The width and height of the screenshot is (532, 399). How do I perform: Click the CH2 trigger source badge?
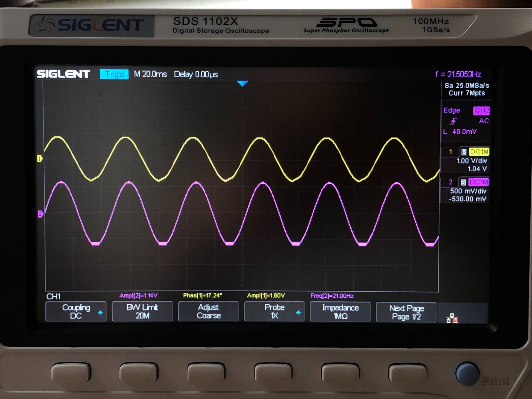click(481, 110)
